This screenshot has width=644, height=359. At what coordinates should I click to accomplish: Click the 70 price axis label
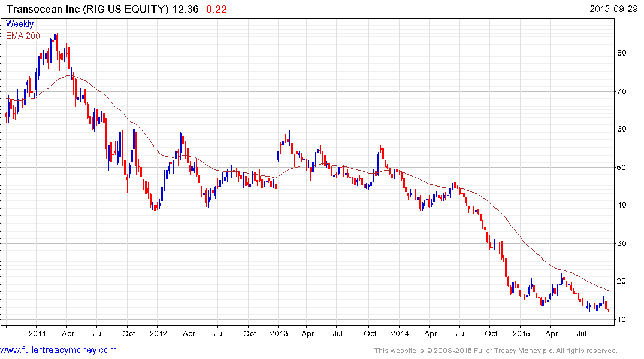tap(621, 91)
